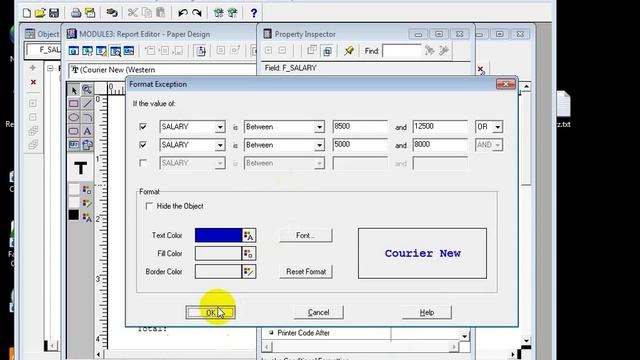Click the OK button
The width and height of the screenshot is (640, 360).
coord(210,313)
